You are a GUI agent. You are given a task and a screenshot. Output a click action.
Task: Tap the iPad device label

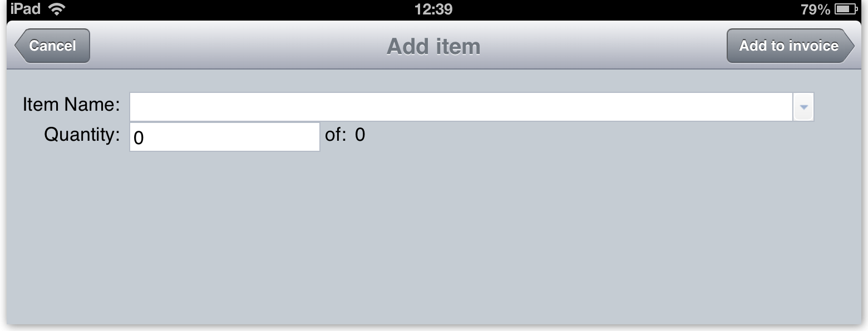point(25,9)
